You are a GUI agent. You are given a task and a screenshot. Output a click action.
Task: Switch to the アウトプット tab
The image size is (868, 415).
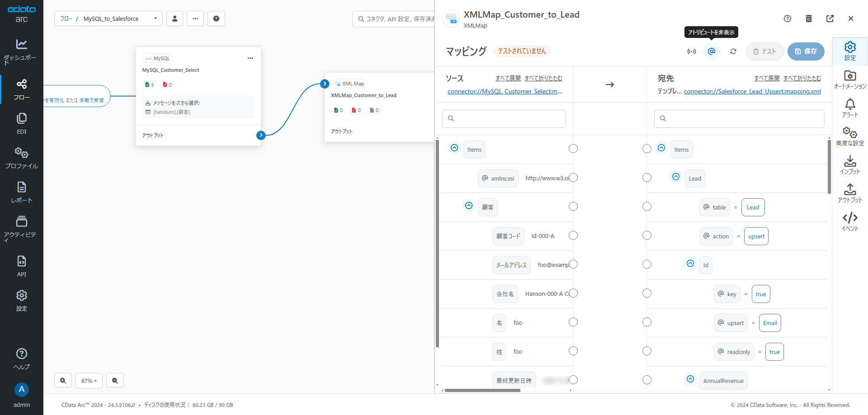pyautogui.click(x=850, y=194)
